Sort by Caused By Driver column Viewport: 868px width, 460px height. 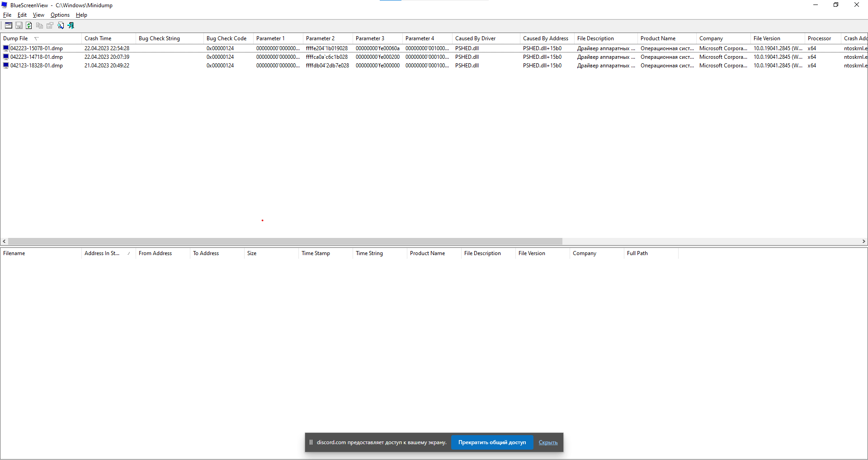coord(486,38)
